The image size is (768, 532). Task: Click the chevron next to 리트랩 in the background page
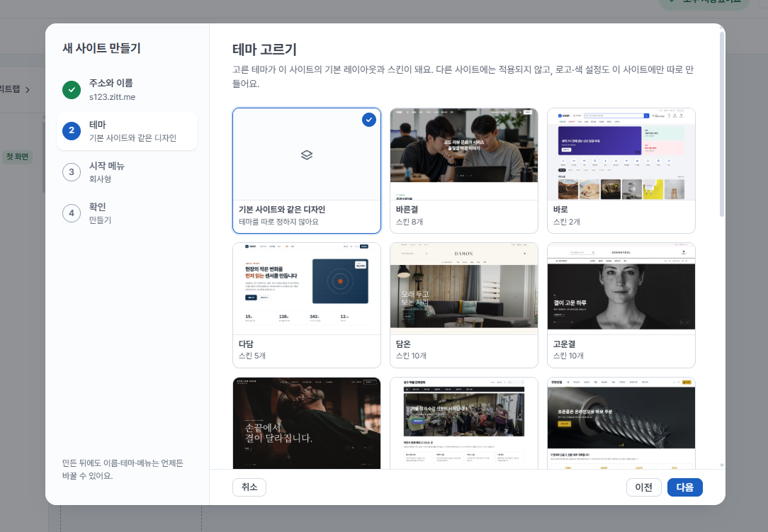(x=28, y=90)
